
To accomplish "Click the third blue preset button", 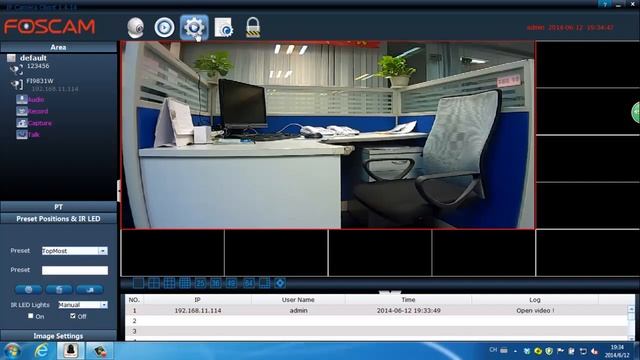I will pos(90,289).
